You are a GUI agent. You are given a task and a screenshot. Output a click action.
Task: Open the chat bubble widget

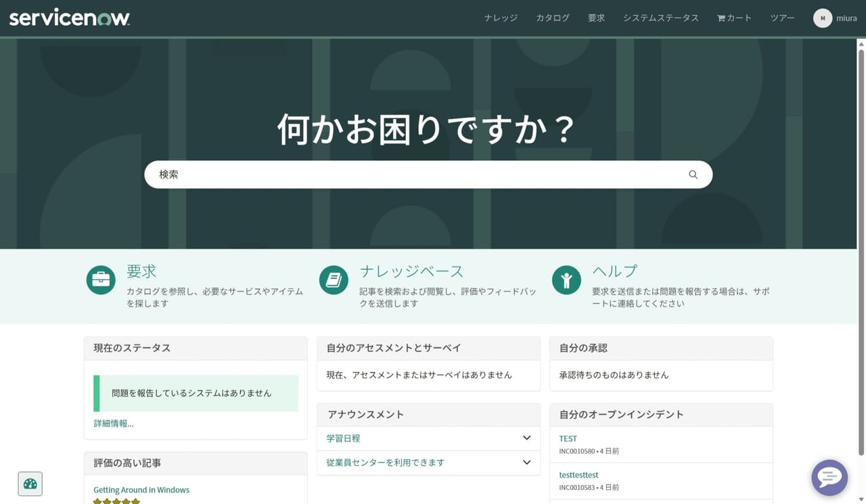point(829,478)
